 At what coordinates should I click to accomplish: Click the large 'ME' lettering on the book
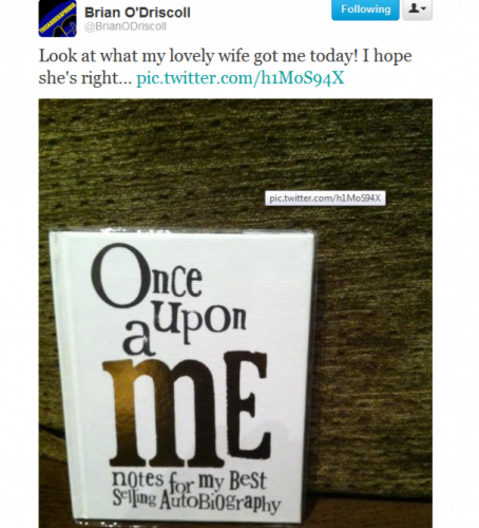click(187, 409)
